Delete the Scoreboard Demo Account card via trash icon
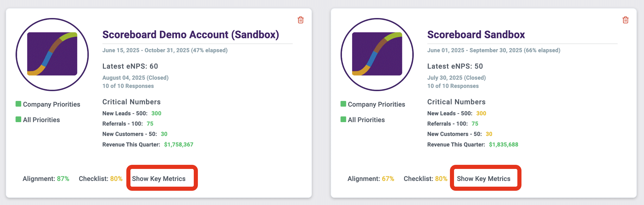Image resolution: width=644 pixels, height=205 pixels. pyautogui.click(x=301, y=20)
